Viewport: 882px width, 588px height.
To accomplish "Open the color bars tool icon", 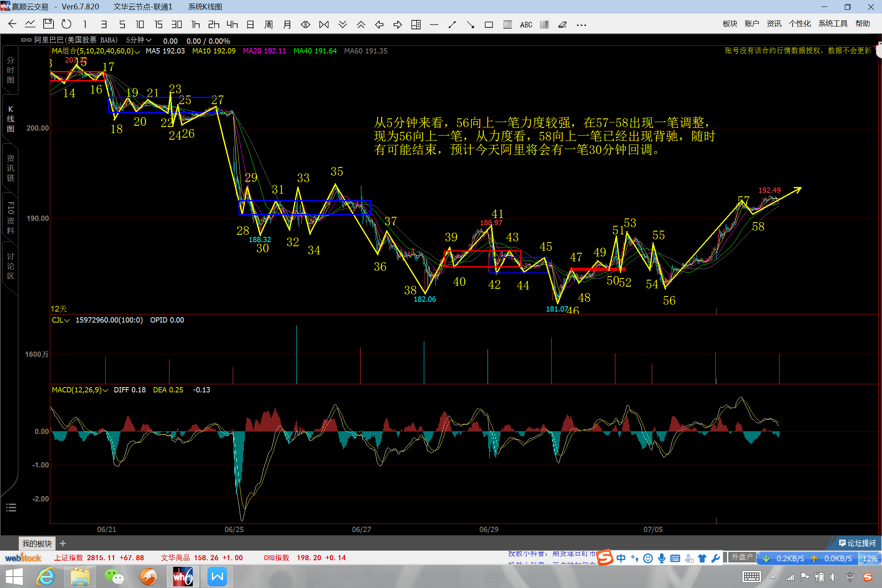I will (544, 24).
